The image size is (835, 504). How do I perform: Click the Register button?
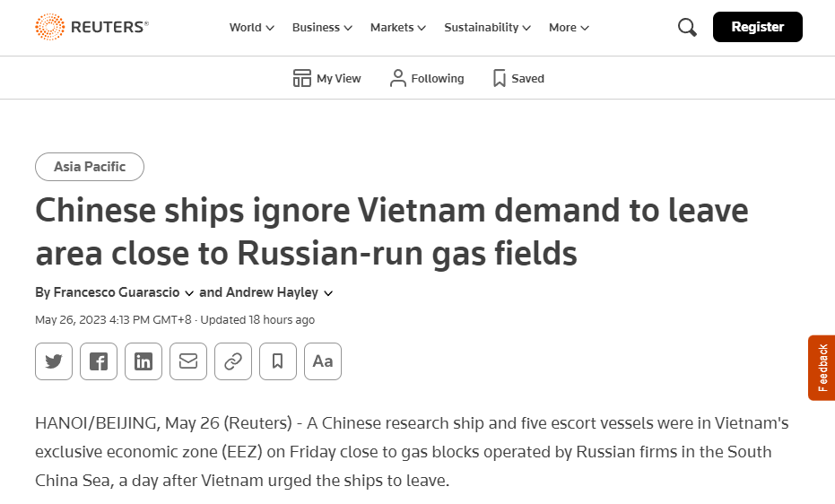click(x=757, y=27)
